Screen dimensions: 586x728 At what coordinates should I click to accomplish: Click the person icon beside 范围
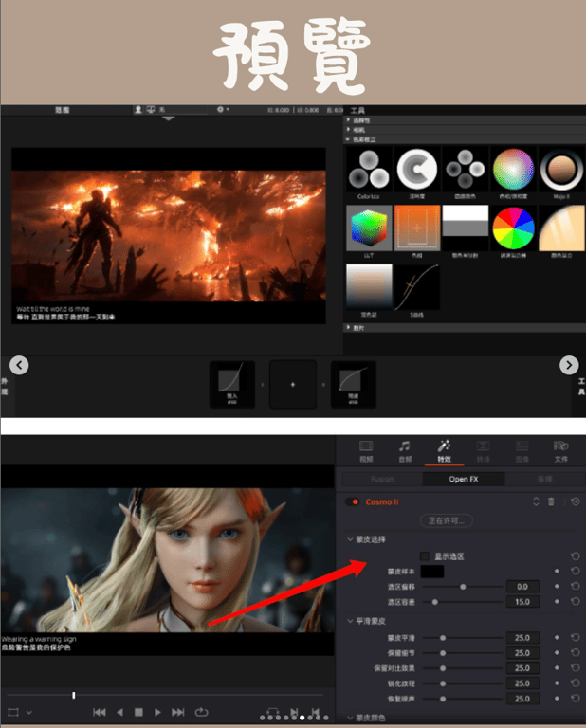138,110
